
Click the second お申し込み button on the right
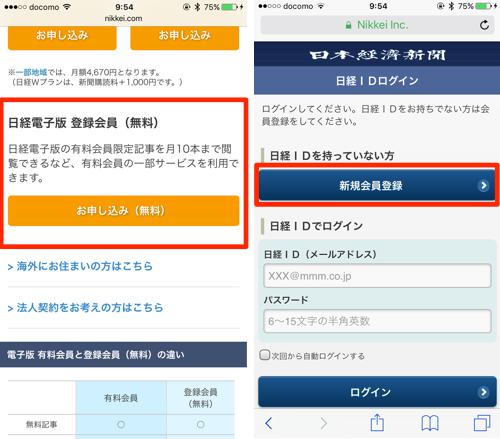click(185, 37)
